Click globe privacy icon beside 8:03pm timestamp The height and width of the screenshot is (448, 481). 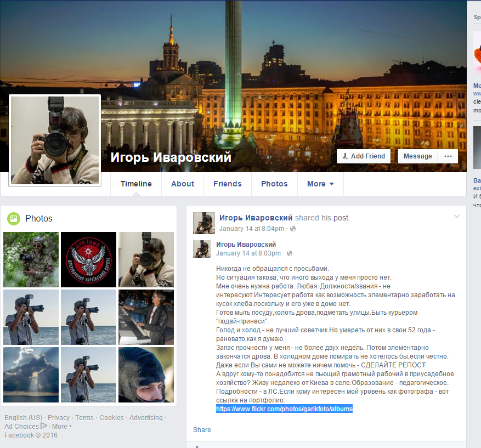(290, 253)
